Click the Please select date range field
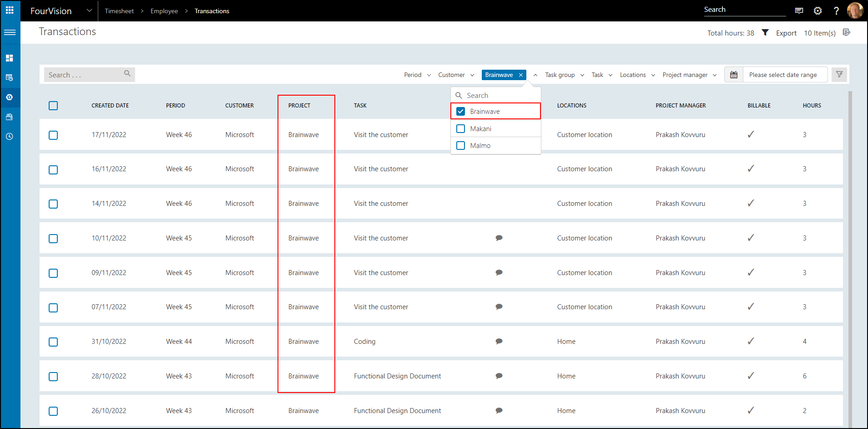This screenshot has height=429, width=868. coord(785,75)
